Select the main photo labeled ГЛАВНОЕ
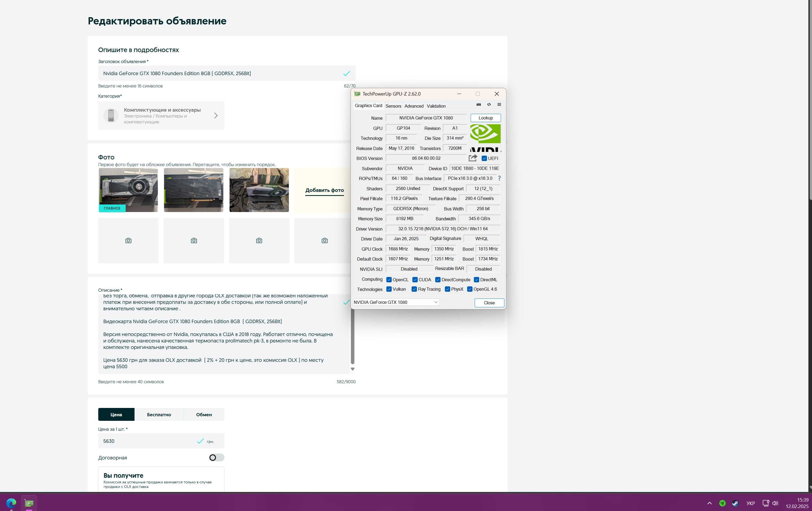This screenshot has height=511, width=812. (128, 190)
